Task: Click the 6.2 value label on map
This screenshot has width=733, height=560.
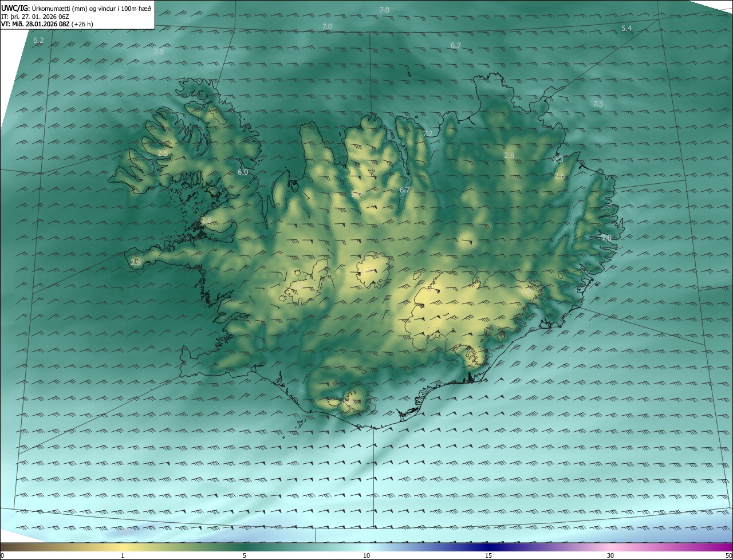Action: tap(38, 41)
